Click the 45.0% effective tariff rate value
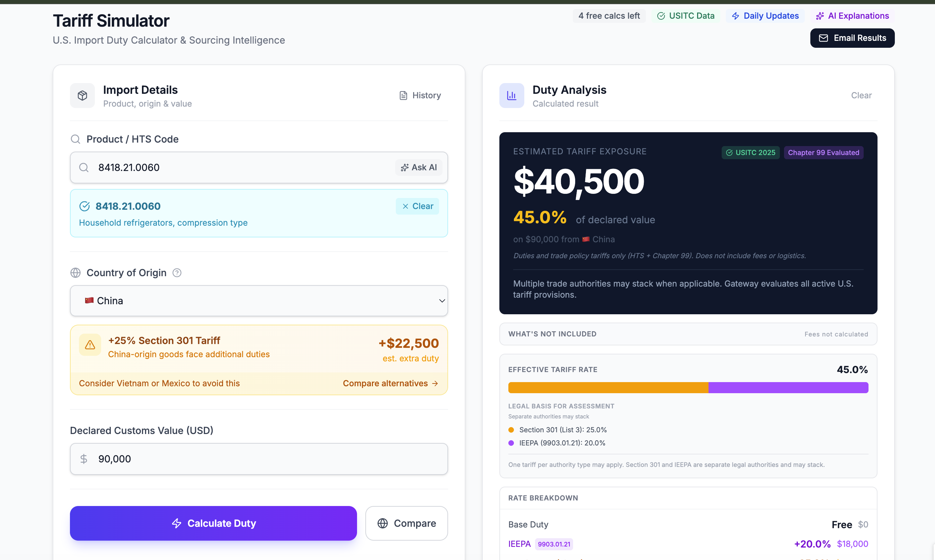The image size is (935, 560). pos(852,370)
